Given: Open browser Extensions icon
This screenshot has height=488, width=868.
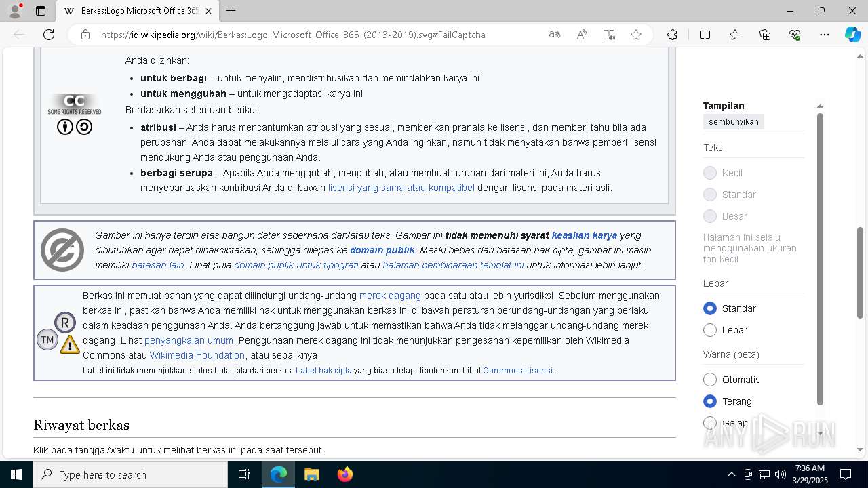Looking at the screenshot, I should pyautogui.click(x=672, y=35).
